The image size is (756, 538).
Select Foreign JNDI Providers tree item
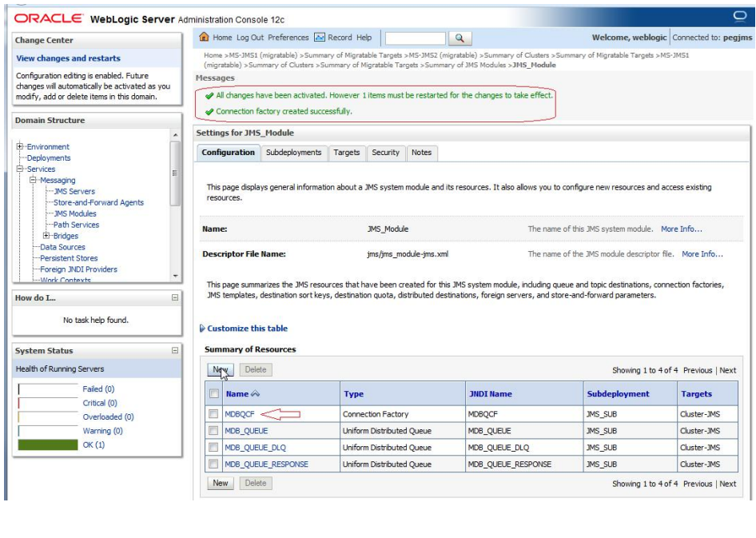click(x=78, y=269)
